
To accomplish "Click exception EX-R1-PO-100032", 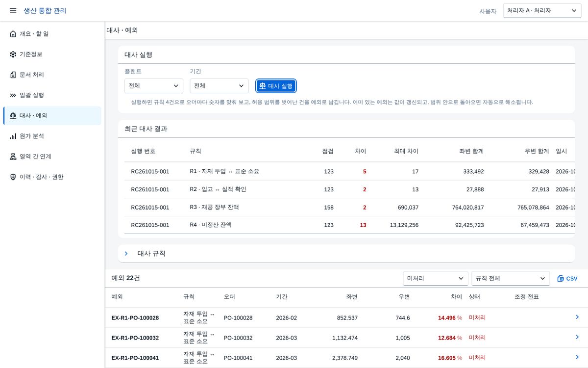I will click(135, 338).
